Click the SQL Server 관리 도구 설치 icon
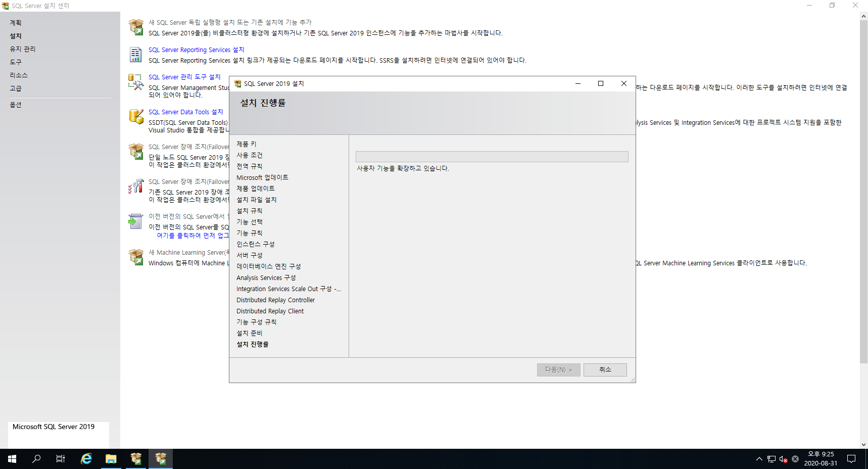The image size is (868, 469). (136, 82)
